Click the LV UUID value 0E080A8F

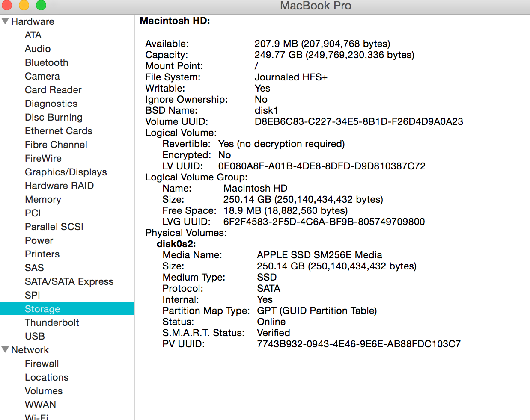pyautogui.click(x=322, y=166)
